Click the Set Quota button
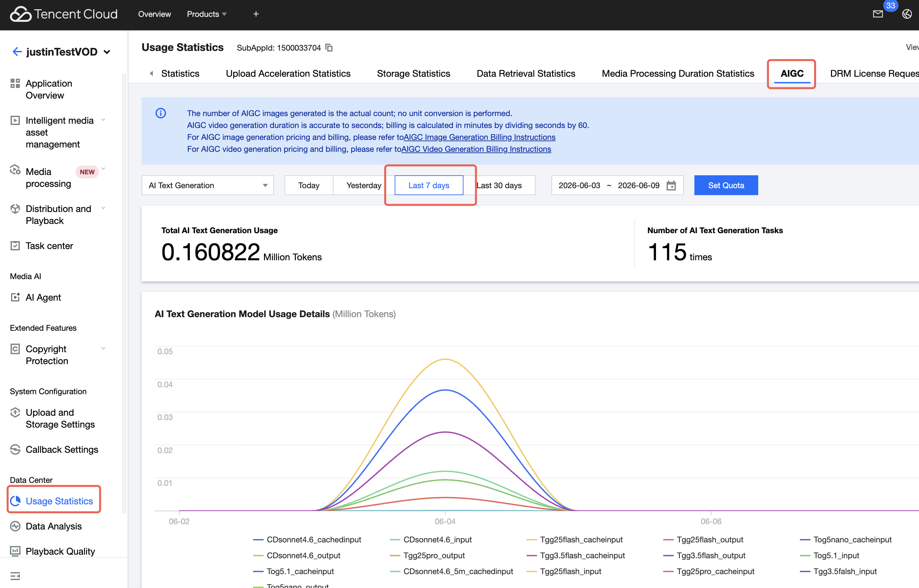Viewport: 919px width, 588px height. click(726, 185)
